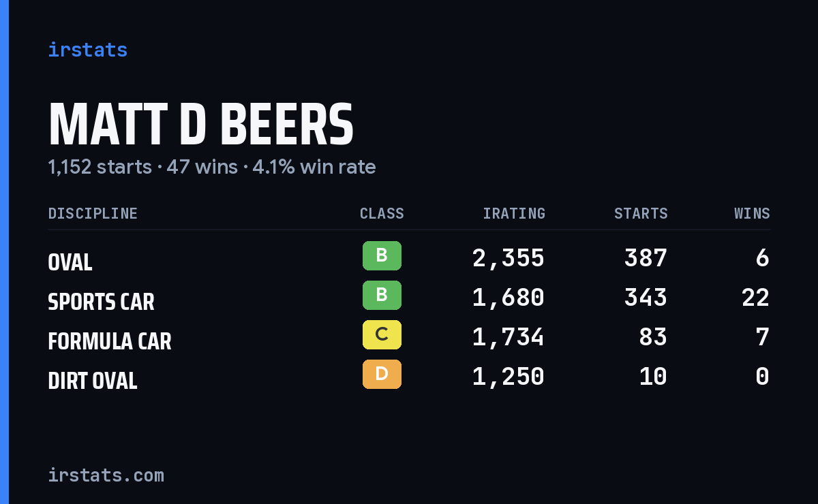Screen dimensions: 818x504
Task: Click the B class badge for Oval
Action: click(x=382, y=256)
